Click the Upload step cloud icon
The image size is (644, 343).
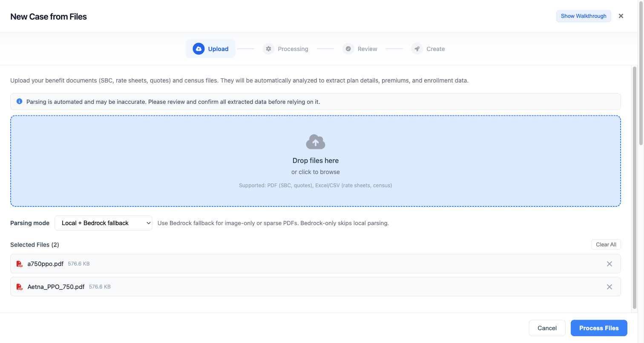(x=198, y=49)
